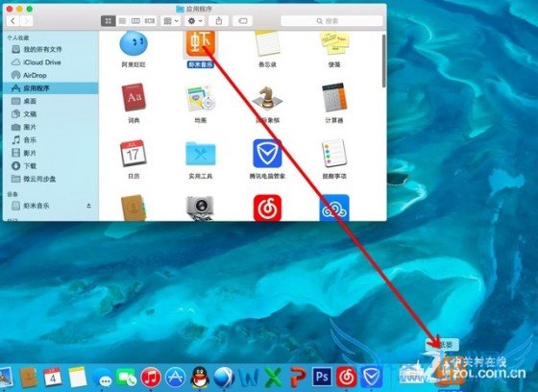
Task: Select the 备忘录 Notes app icon
Action: 267,43
